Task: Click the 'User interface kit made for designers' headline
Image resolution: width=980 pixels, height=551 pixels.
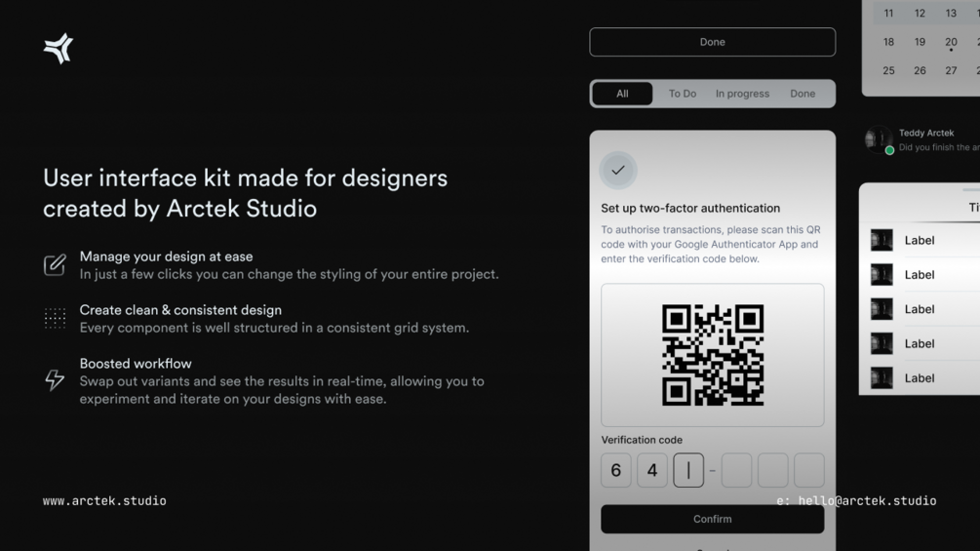Action: (245, 178)
